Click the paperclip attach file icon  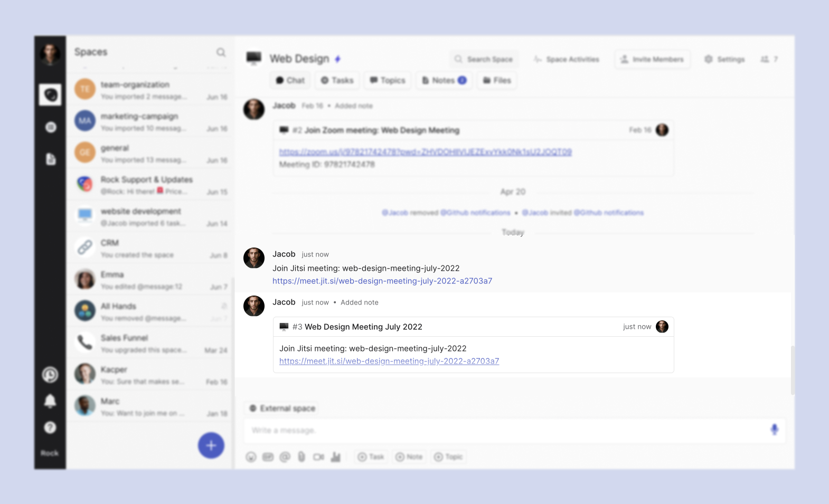[302, 457]
